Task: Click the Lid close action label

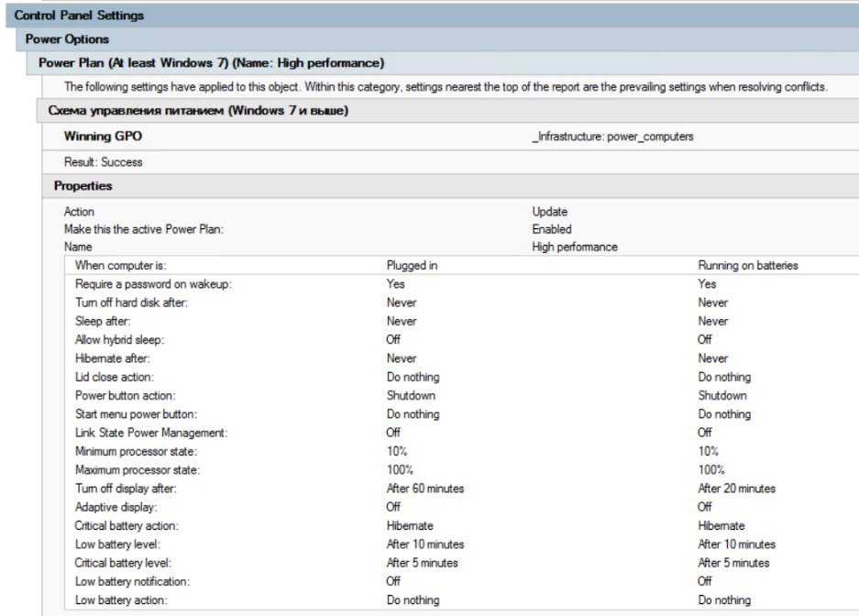Action: [x=115, y=378]
